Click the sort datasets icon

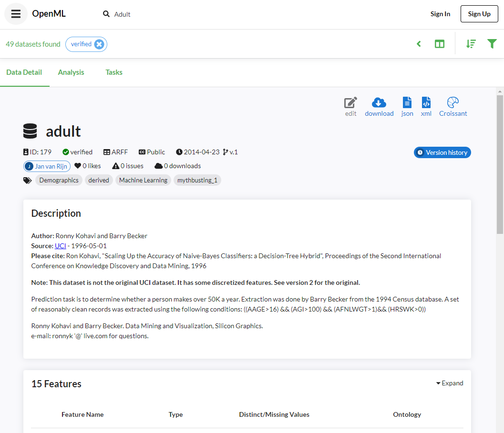[471, 43]
